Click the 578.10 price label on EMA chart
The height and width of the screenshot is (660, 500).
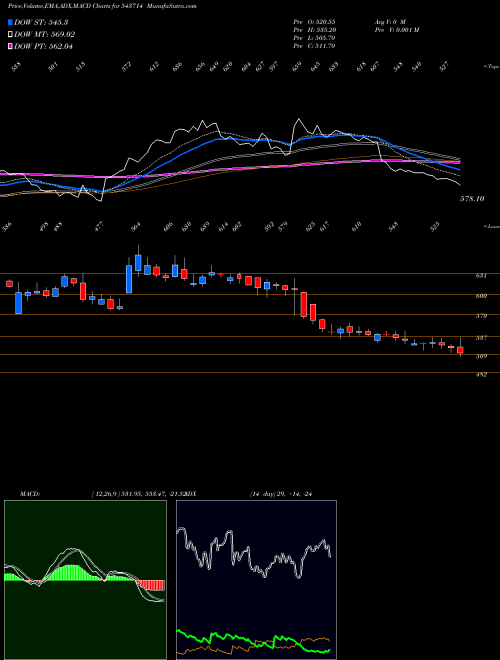click(x=472, y=198)
